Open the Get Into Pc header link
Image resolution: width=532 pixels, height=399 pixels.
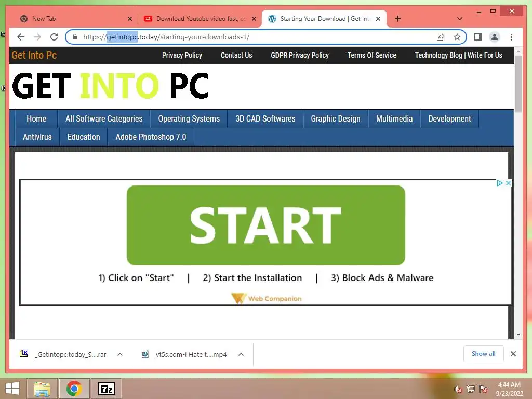[x=34, y=55]
